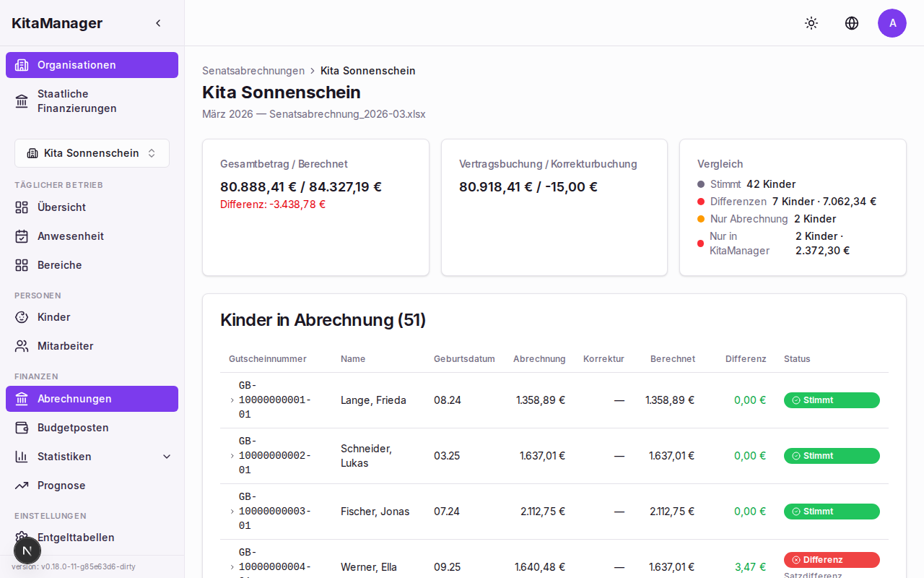Viewport: 924px width, 578px height.
Task: Expand the Statistiken submenu
Action: (167, 457)
